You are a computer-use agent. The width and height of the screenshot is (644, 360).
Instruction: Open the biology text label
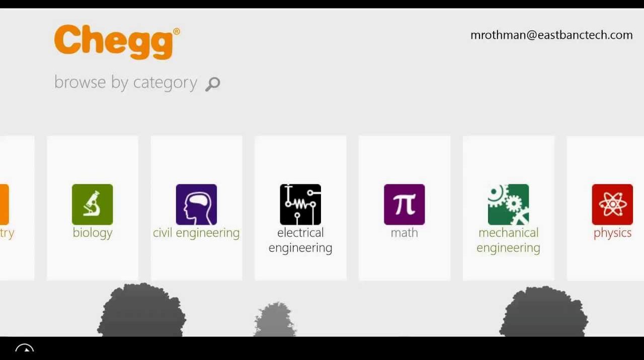point(93,233)
